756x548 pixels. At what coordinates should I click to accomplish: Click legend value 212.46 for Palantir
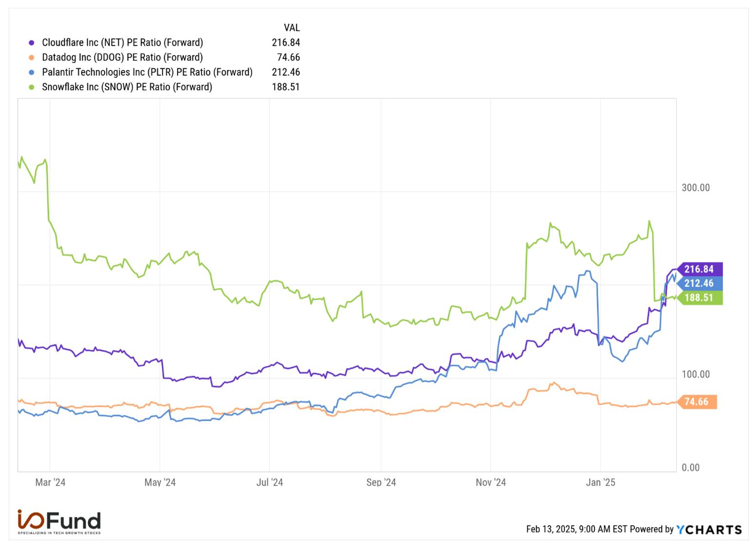pos(286,73)
